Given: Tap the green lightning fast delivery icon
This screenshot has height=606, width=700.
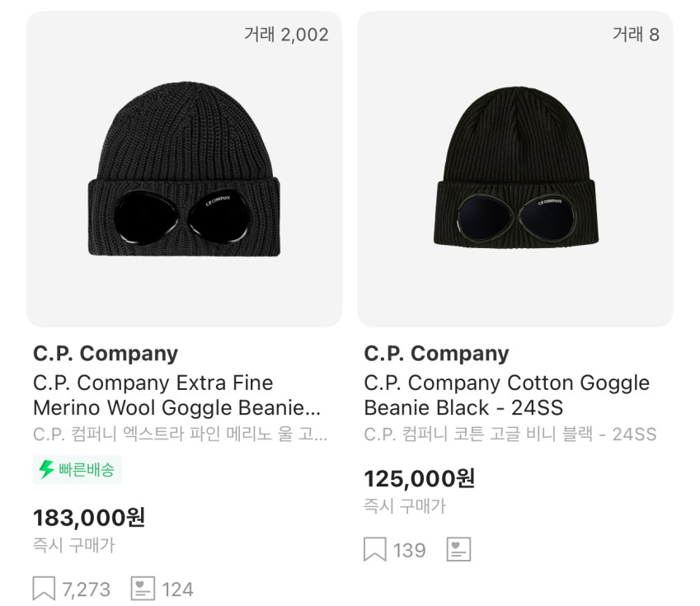Looking at the screenshot, I should click(46, 469).
